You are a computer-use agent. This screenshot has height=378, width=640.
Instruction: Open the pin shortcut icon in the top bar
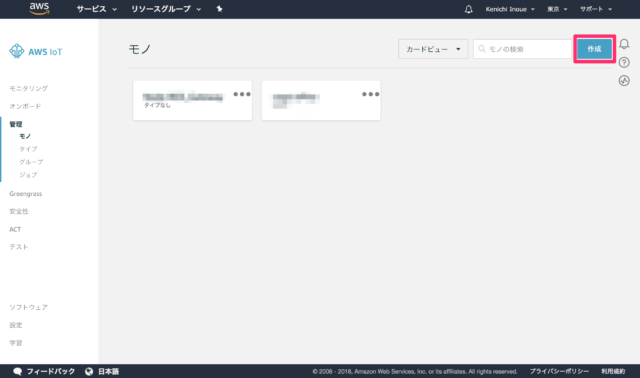coord(219,9)
